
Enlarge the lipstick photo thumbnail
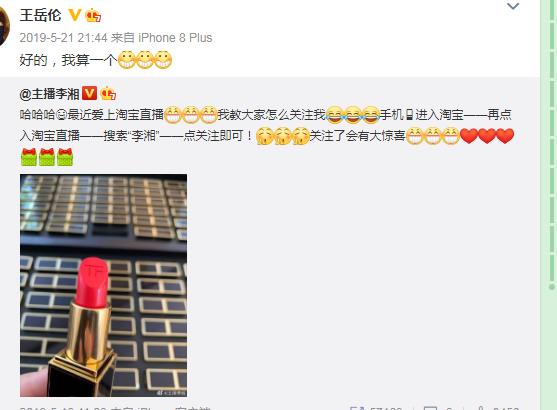[103, 285]
